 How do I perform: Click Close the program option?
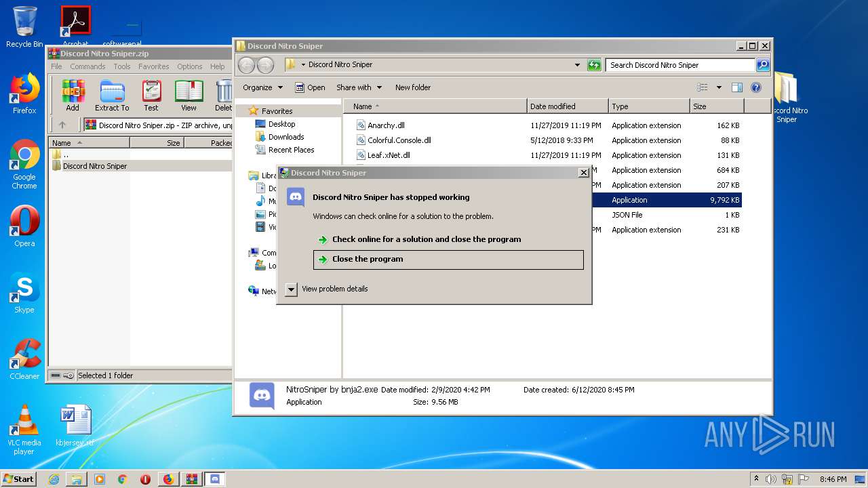click(x=448, y=260)
